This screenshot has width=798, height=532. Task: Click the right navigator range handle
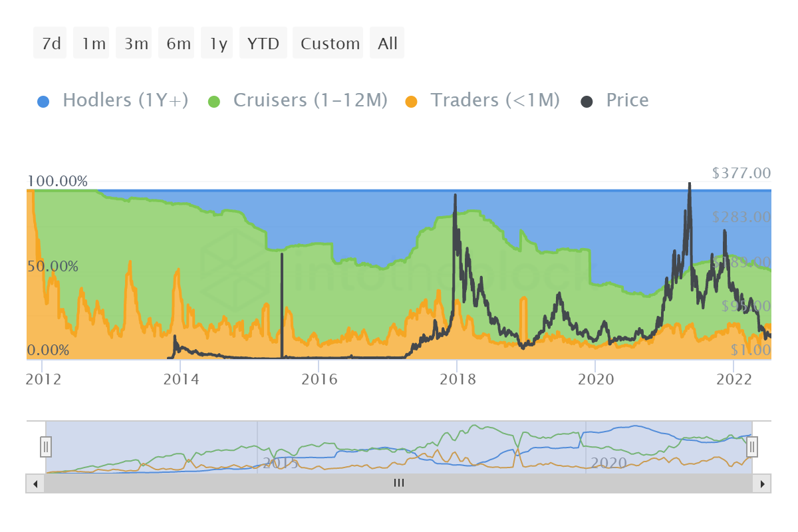pos(752,446)
